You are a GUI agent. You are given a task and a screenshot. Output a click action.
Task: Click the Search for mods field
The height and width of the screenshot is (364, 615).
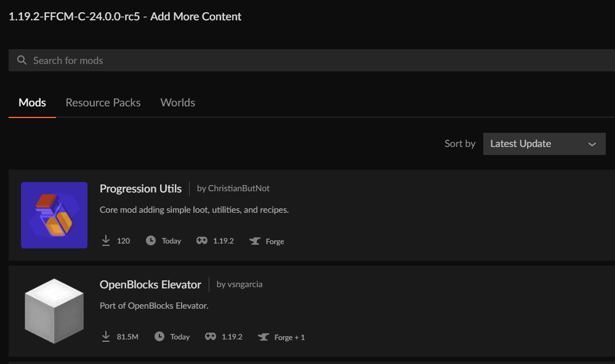click(308, 60)
